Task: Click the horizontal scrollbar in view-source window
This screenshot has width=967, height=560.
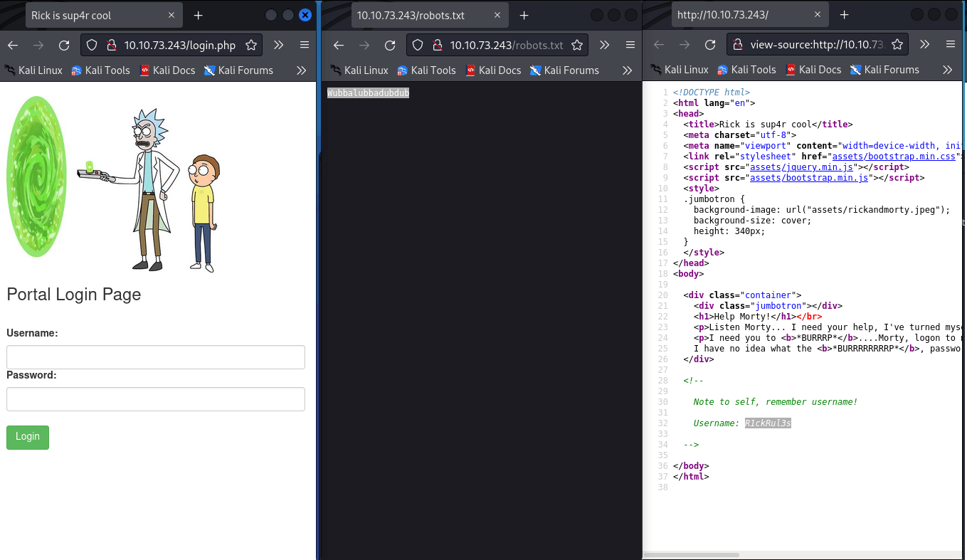Action: tap(692, 554)
